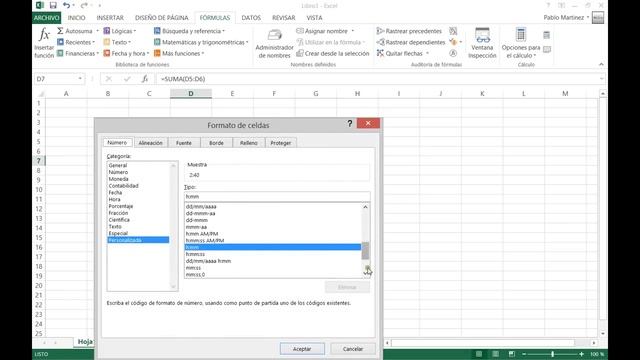Select column D header

click(191, 93)
